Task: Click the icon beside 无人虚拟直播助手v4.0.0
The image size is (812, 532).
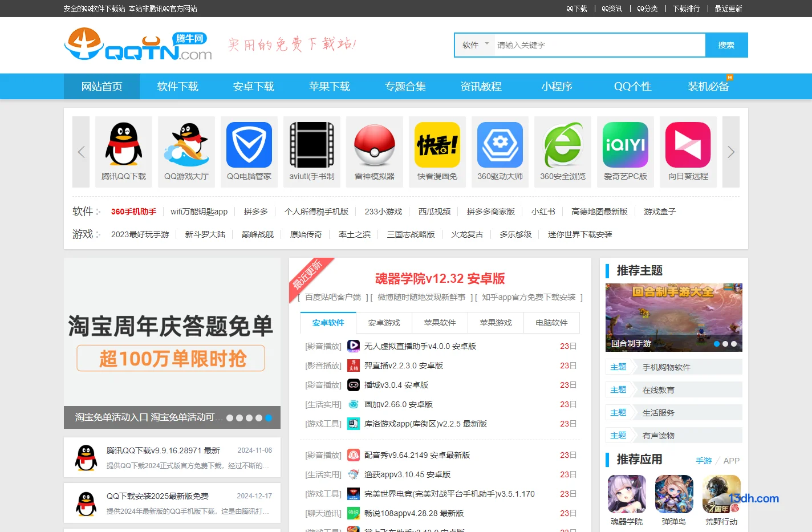Action: click(354, 346)
